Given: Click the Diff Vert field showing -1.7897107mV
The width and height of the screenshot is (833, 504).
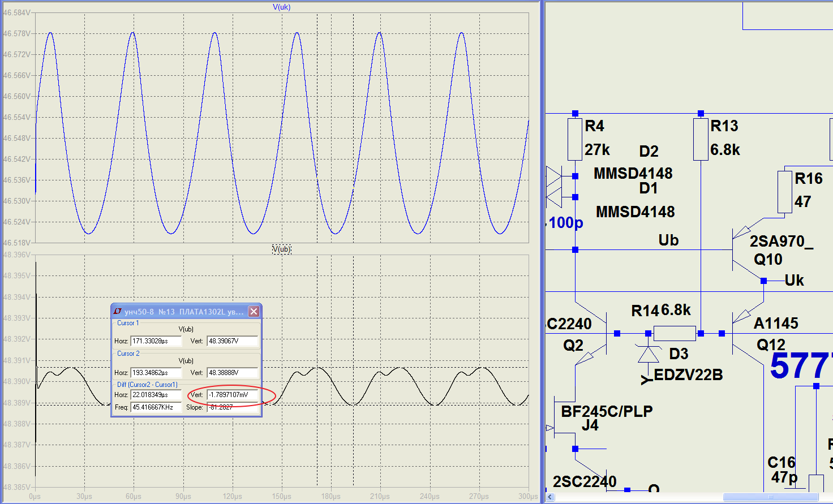Looking at the screenshot, I should 232,395.
